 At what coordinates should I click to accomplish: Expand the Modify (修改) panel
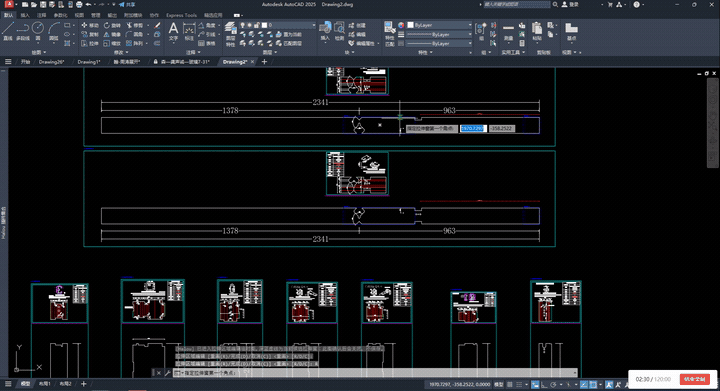(x=121, y=52)
